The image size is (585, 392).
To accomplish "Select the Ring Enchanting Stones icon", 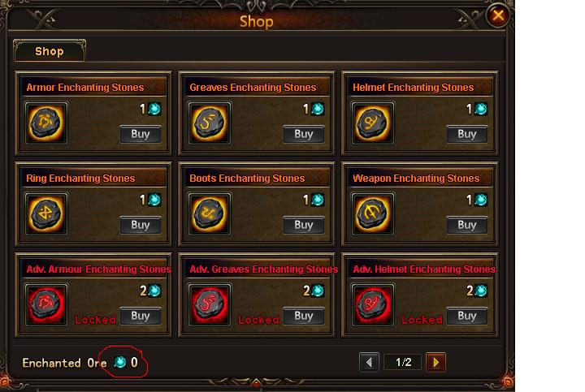I will click(x=46, y=214).
